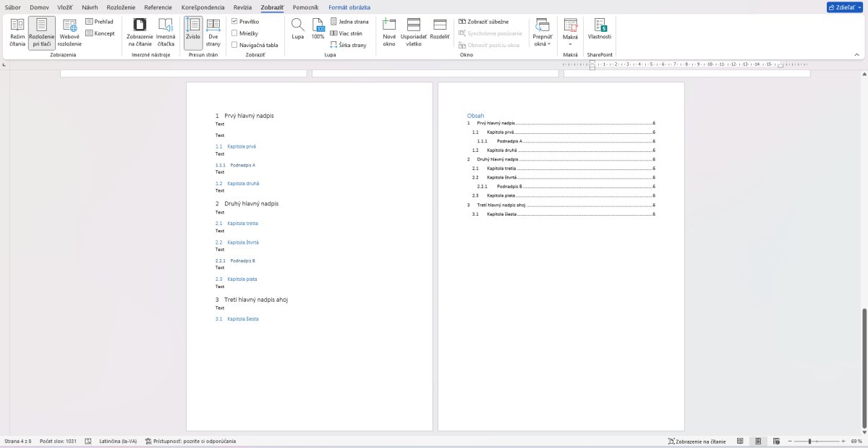Viewport: 868px width, 448px height.
Task: Click zoom out minus button
Action: (x=791, y=441)
